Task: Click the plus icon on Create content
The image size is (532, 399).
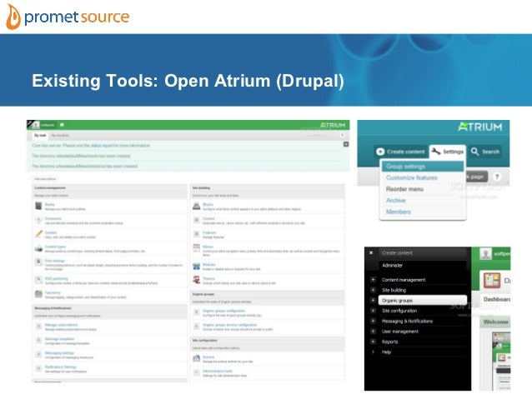Action: click(x=380, y=152)
